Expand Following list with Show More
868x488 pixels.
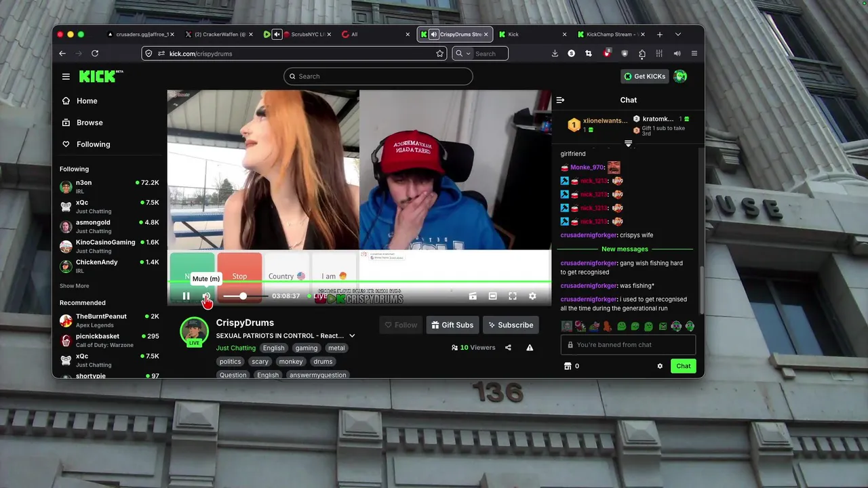click(x=74, y=286)
